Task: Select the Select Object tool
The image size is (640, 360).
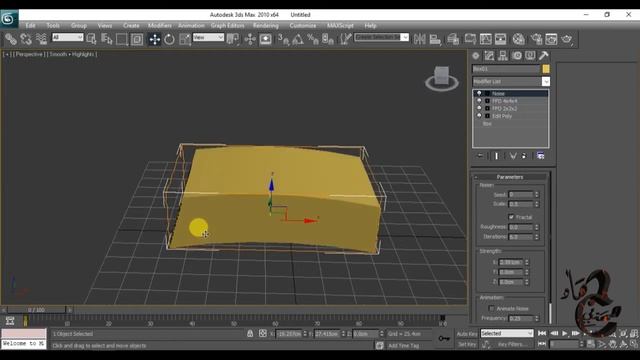Action: (91, 39)
